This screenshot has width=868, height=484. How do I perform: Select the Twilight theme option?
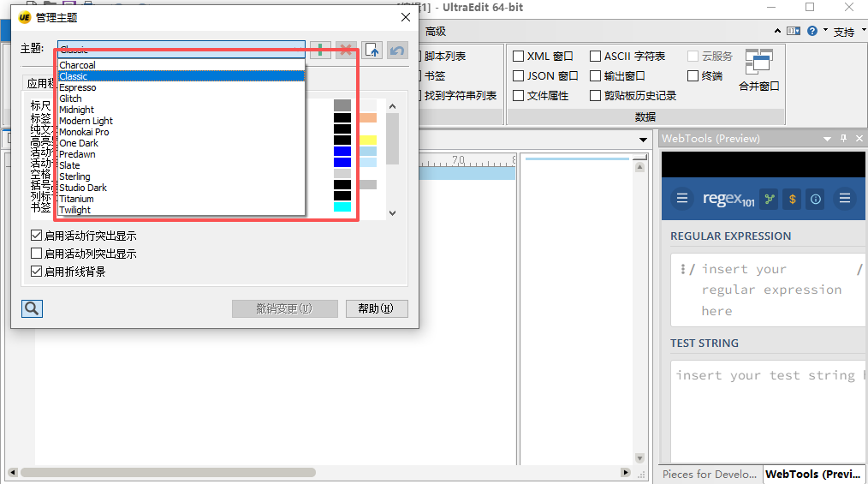coord(181,210)
